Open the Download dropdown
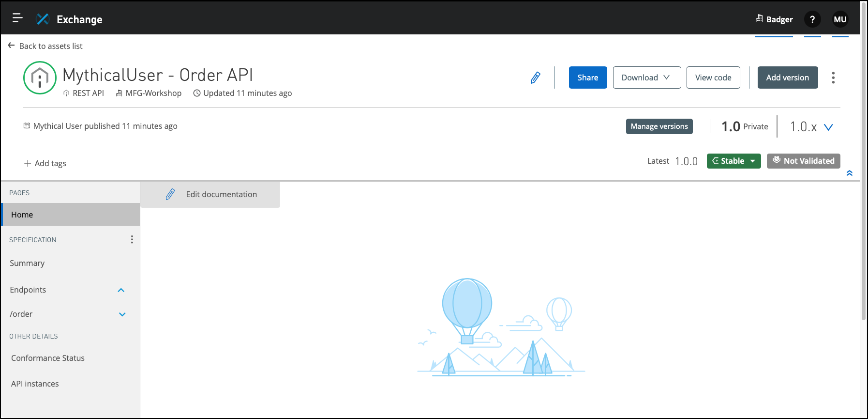 click(647, 78)
